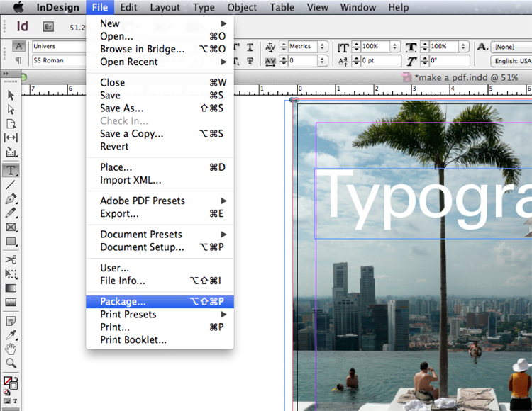Select the Note tool
Image resolution: width=532 pixels, height=411 pixels.
(11, 320)
